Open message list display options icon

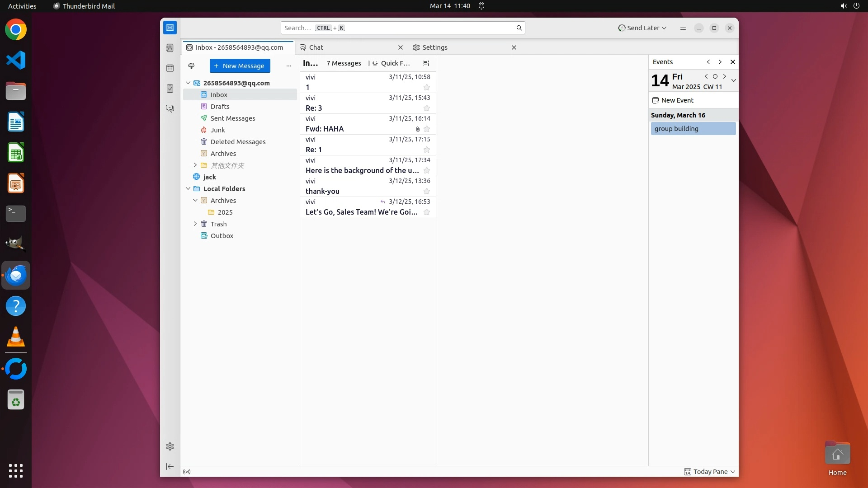tap(426, 63)
